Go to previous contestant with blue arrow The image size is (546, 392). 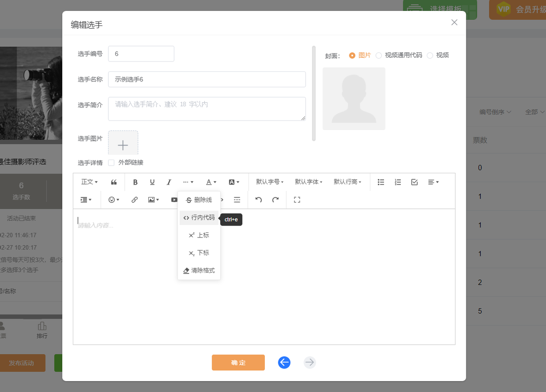tap(284, 362)
